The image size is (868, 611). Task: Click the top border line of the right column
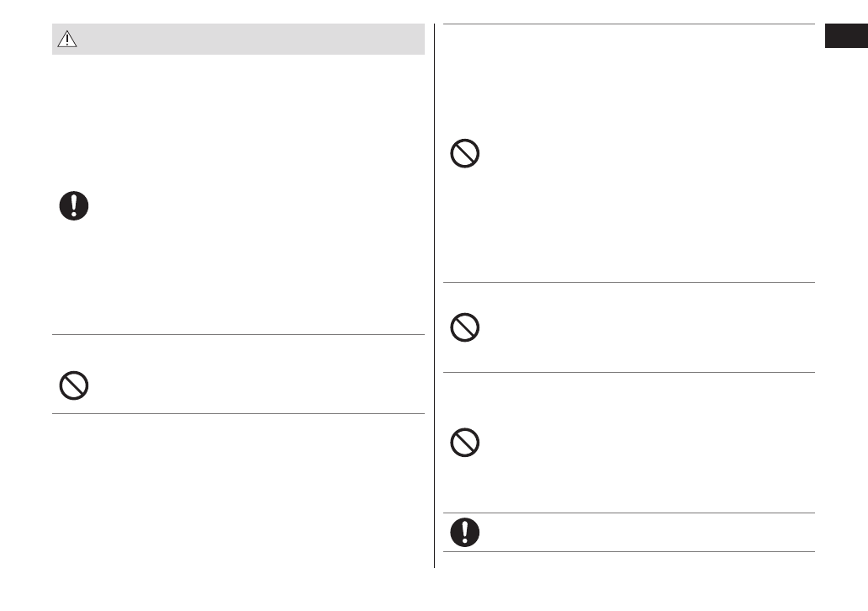pos(628,24)
